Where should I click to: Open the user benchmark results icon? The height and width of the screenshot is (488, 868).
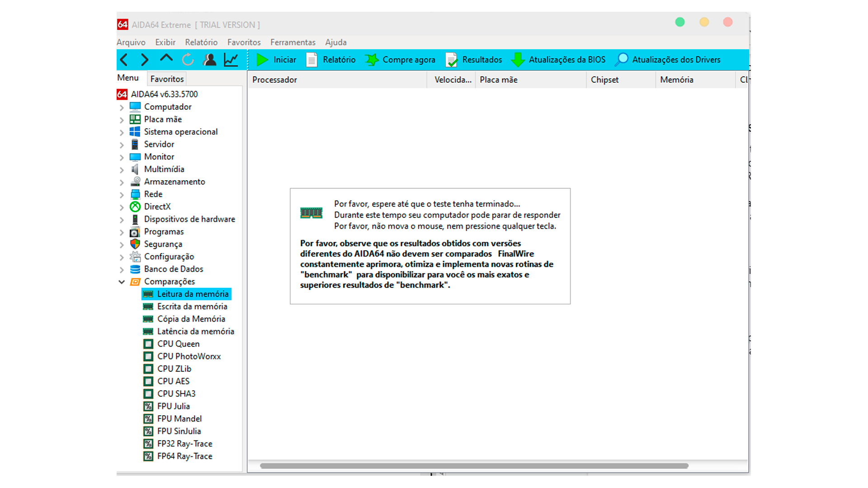tap(209, 60)
